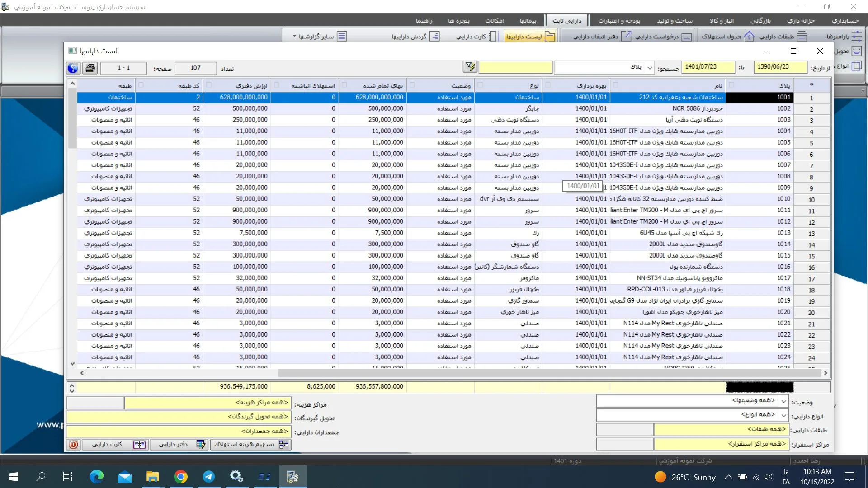Screen dimensions: 868x488
Task: Click the printer icon in list toolbar
Action: (x=90, y=68)
